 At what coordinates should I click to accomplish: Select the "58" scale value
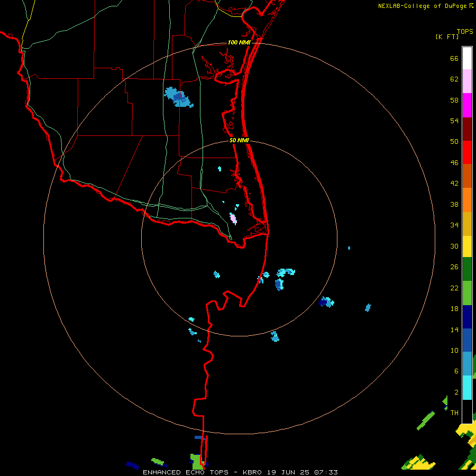(x=454, y=100)
